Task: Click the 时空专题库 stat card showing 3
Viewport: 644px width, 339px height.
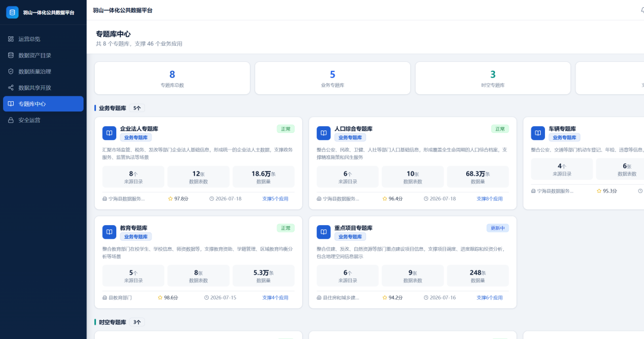Action: pos(493,78)
